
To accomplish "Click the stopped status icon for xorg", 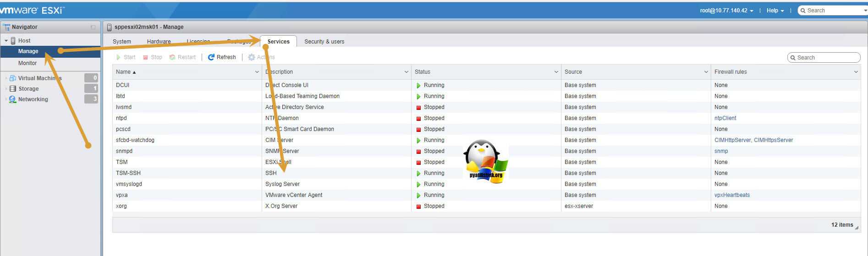I will point(418,207).
